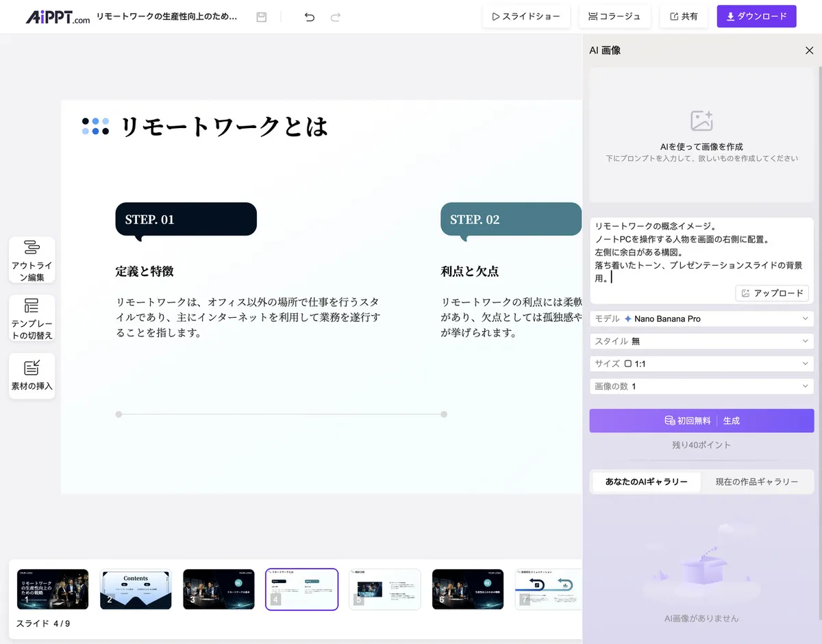This screenshot has width=822, height=644.
Task: Expand the モデル Nano Banana Pro dropdown
Action: pyautogui.click(x=701, y=319)
